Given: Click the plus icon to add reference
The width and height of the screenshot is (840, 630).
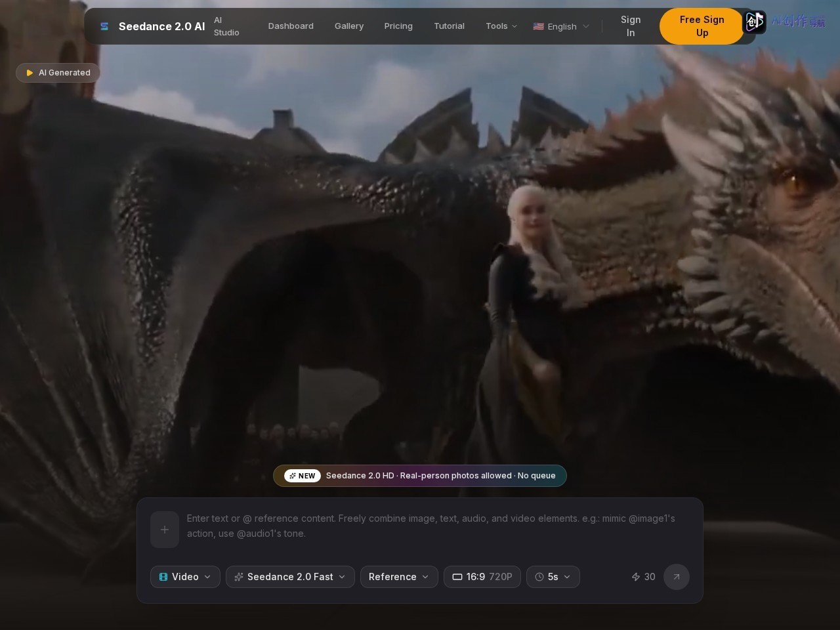Looking at the screenshot, I should pos(165,530).
